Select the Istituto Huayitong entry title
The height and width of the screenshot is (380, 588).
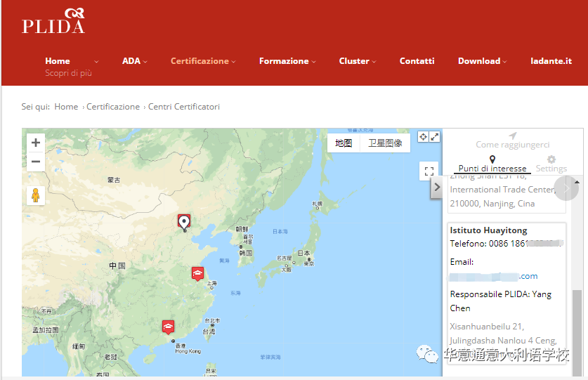click(488, 230)
